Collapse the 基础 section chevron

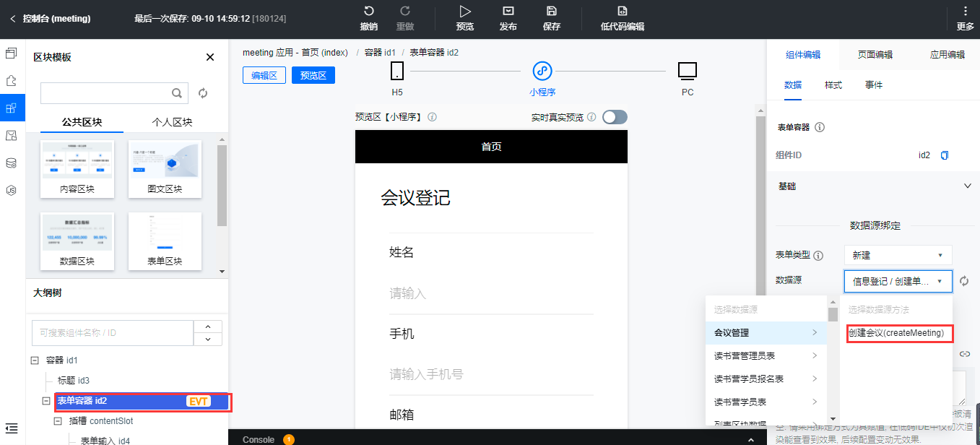[967, 186]
